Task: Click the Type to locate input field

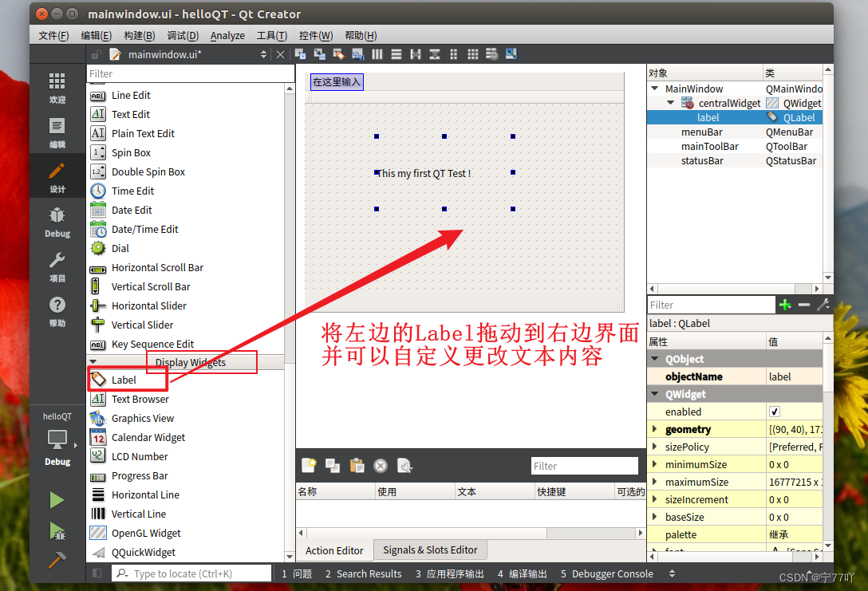Action: (191, 573)
